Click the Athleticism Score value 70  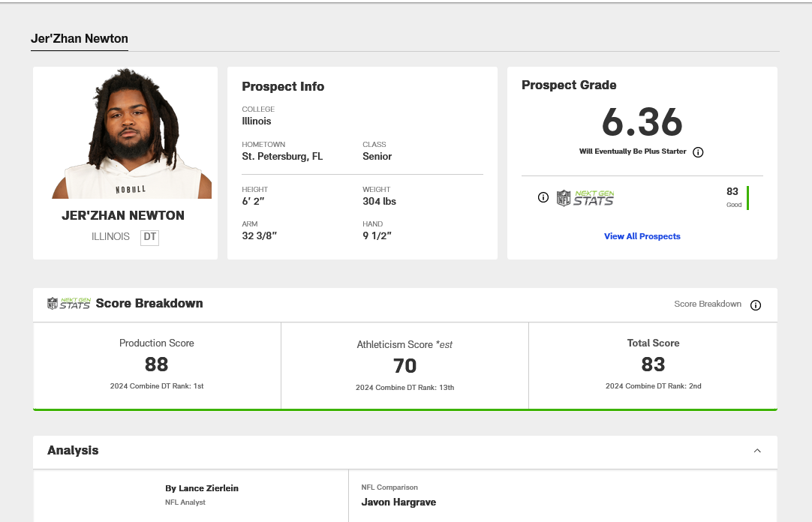pyautogui.click(x=405, y=366)
